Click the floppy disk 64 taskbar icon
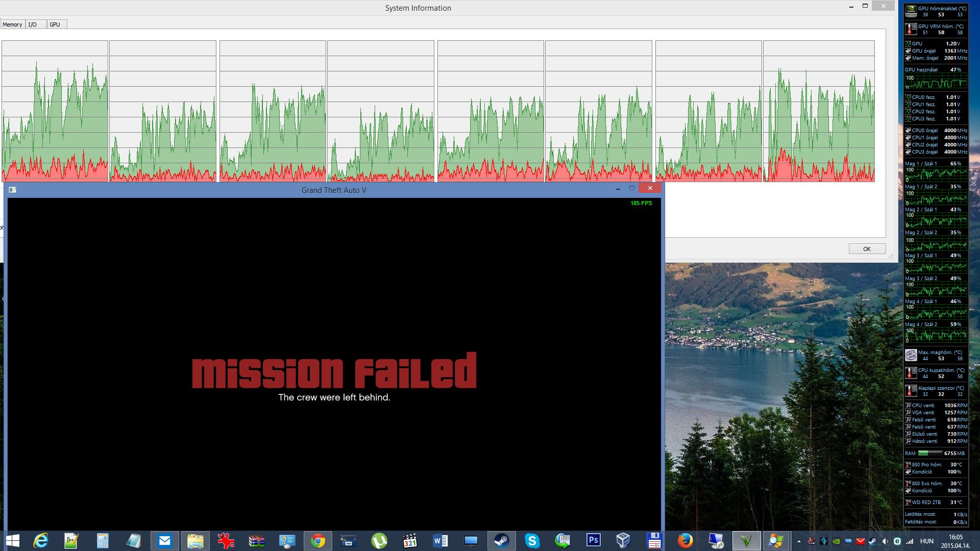 (654, 541)
